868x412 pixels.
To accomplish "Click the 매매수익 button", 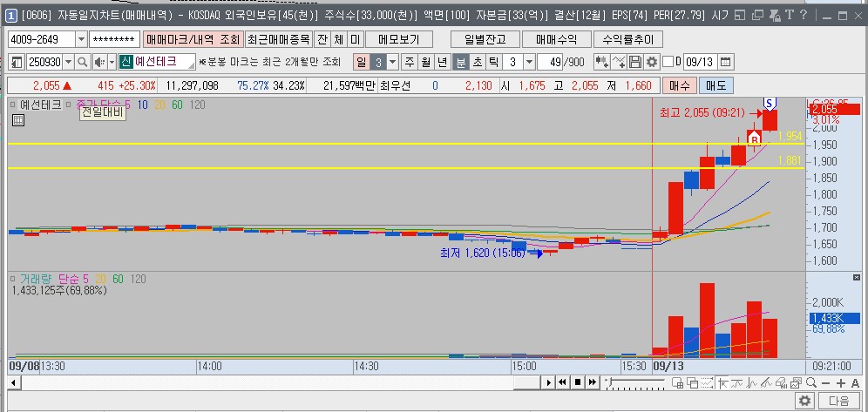I will point(556,40).
